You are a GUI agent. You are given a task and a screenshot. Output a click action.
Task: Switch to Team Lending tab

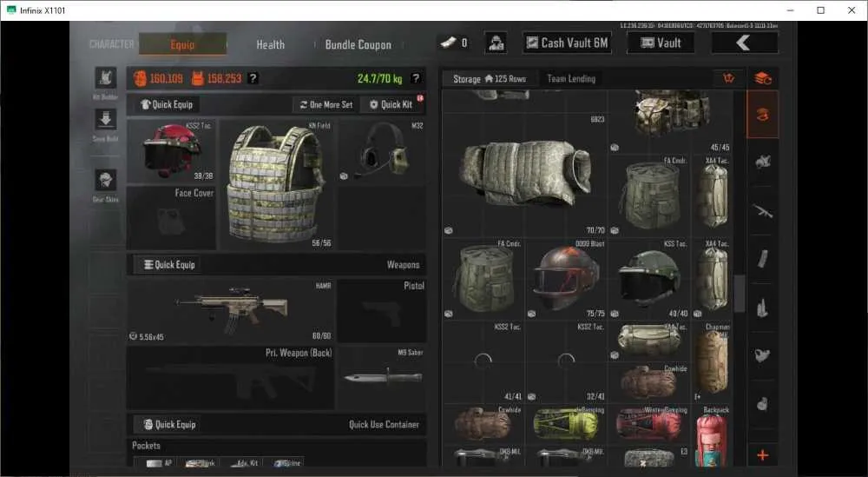(x=571, y=79)
